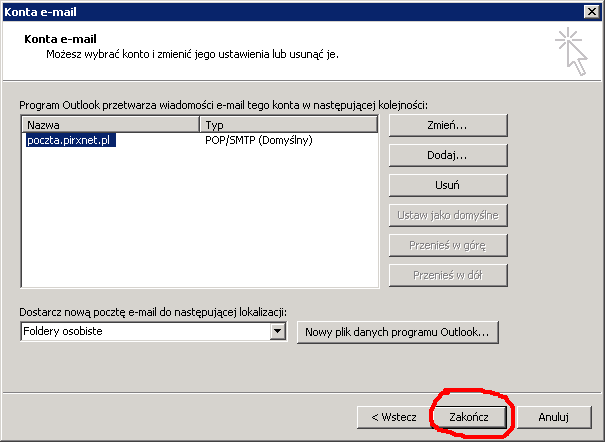Remove the account with Usuń button
Screen dimensions: 605x442
click(447, 185)
